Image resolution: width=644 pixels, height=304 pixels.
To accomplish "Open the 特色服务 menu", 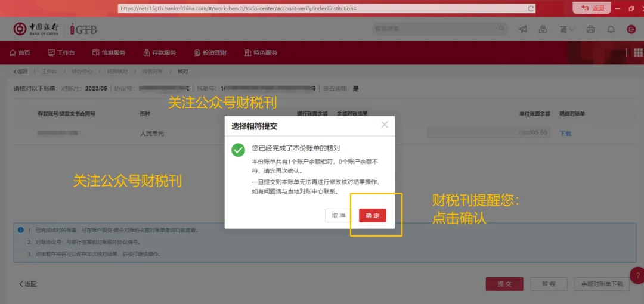I will (261, 52).
